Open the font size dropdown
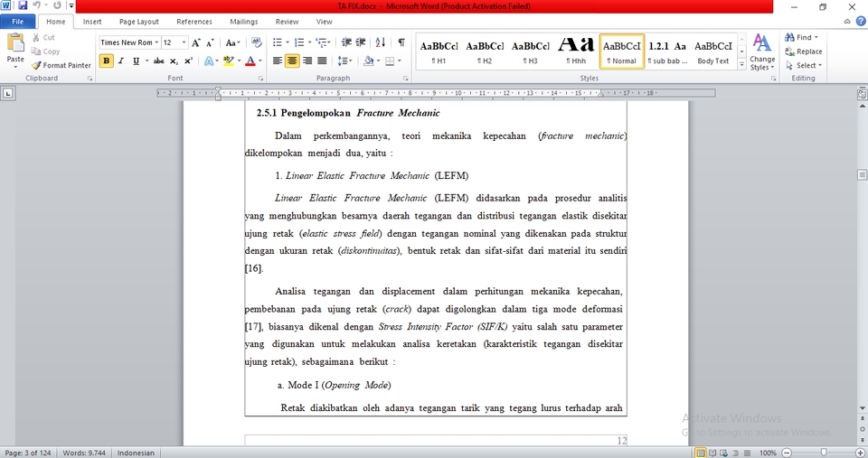The image size is (868, 458). (x=184, y=42)
